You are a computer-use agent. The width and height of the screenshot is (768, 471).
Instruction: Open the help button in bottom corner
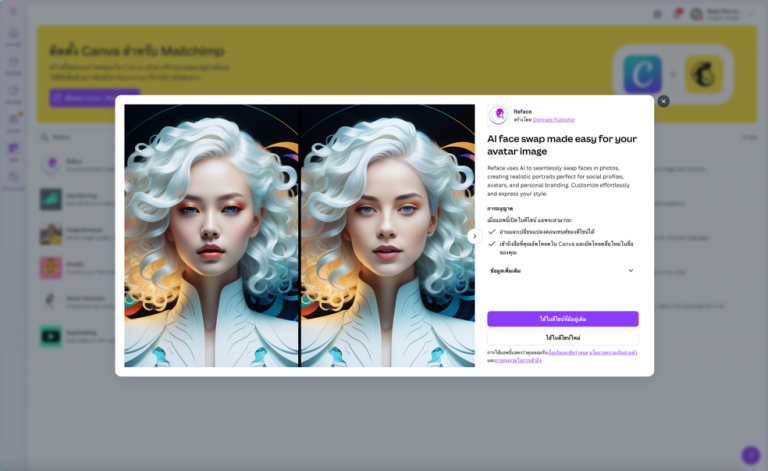pos(750,455)
